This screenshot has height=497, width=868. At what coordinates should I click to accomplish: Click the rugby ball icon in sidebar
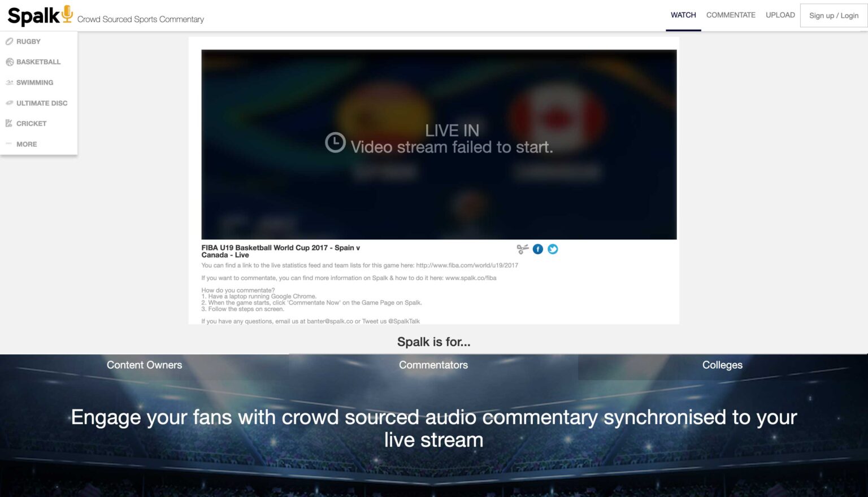pyautogui.click(x=9, y=41)
